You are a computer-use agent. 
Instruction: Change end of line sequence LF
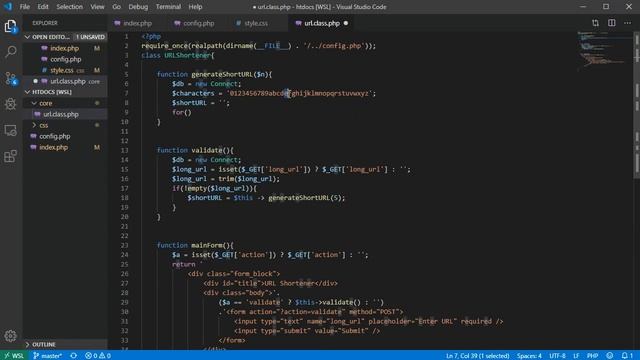pyautogui.click(x=576, y=356)
